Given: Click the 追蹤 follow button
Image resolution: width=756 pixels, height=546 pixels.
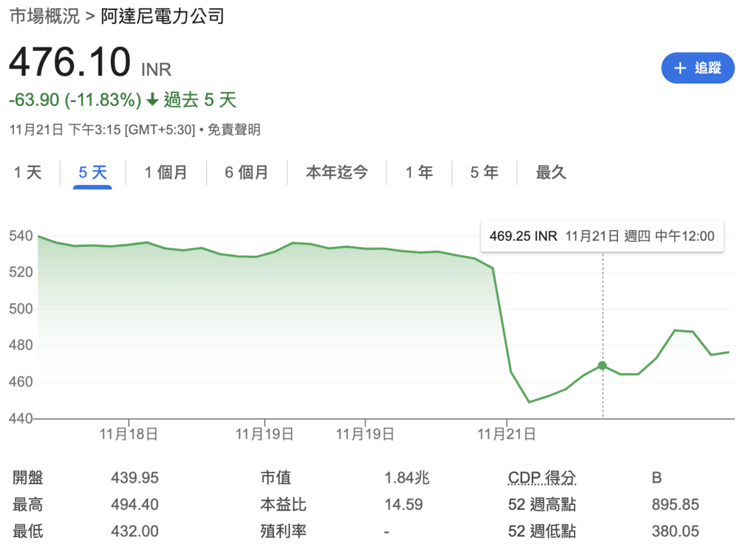Looking at the screenshot, I should 697,68.
